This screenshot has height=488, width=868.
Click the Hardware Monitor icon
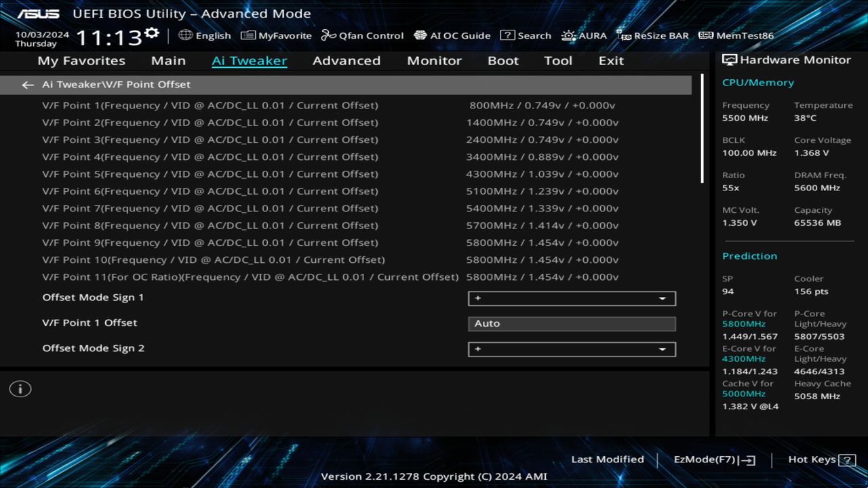(x=730, y=60)
